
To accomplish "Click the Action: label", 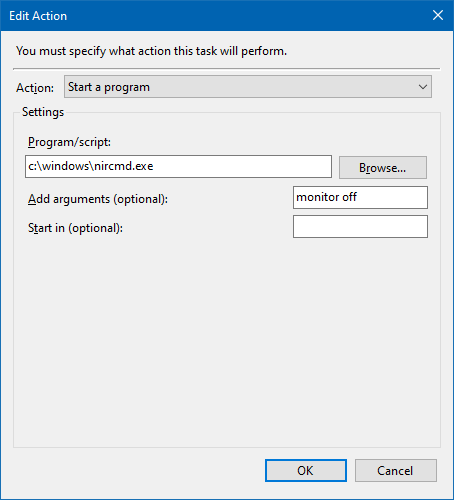I will point(35,88).
